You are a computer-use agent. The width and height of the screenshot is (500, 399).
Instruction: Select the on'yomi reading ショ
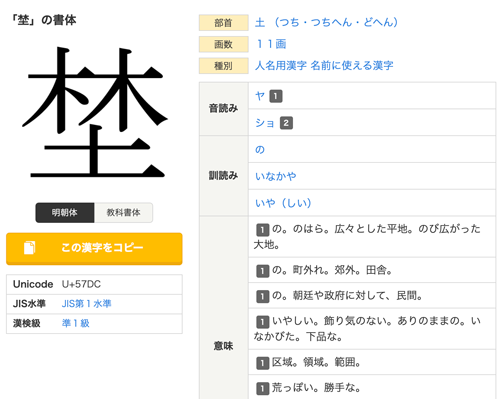[x=265, y=123]
